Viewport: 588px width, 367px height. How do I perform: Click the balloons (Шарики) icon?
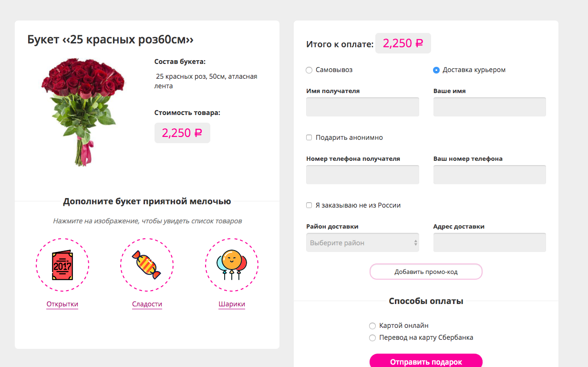232,264
